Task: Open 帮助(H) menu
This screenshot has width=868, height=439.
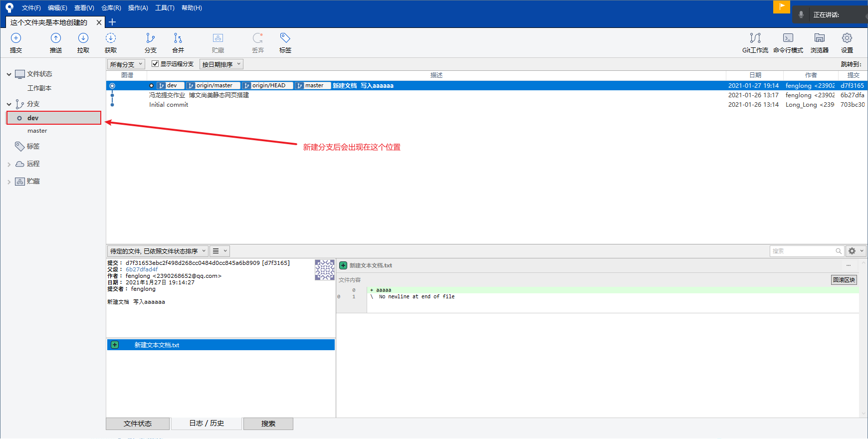Action: click(192, 8)
